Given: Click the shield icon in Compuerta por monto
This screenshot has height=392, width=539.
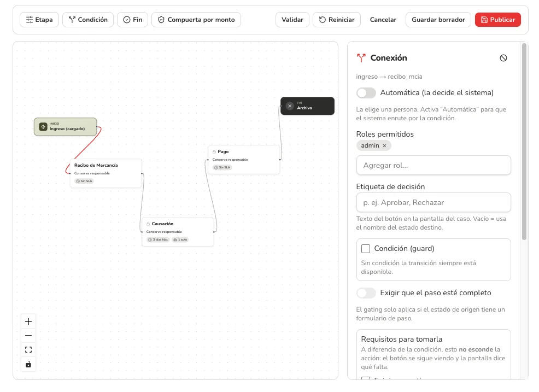Looking at the screenshot, I should [x=161, y=20].
